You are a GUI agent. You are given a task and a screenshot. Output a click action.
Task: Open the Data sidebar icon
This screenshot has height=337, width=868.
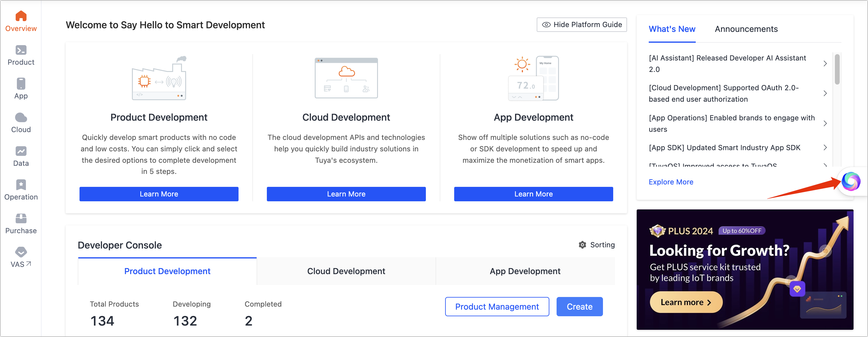click(x=21, y=151)
